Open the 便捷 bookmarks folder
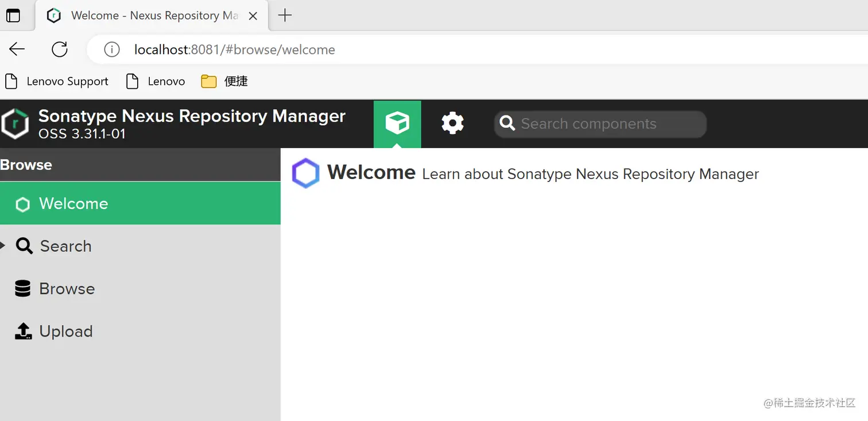 point(224,81)
